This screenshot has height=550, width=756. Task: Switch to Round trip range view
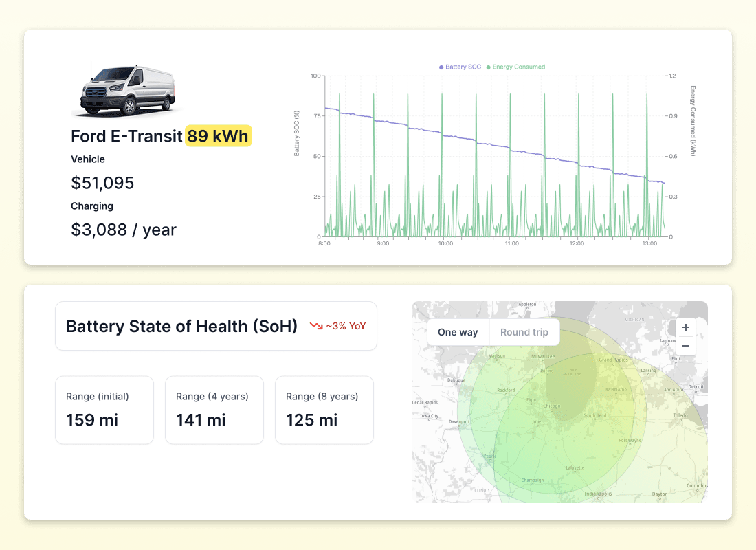(524, 332)
